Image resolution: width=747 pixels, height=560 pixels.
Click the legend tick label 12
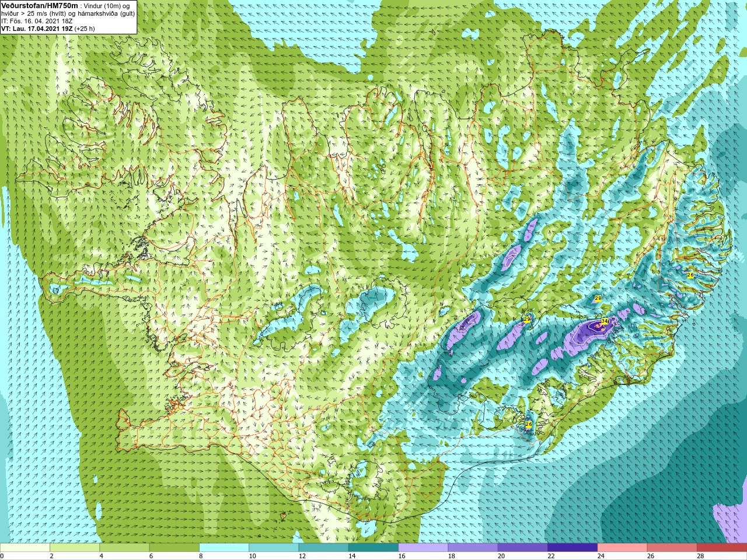302,556
